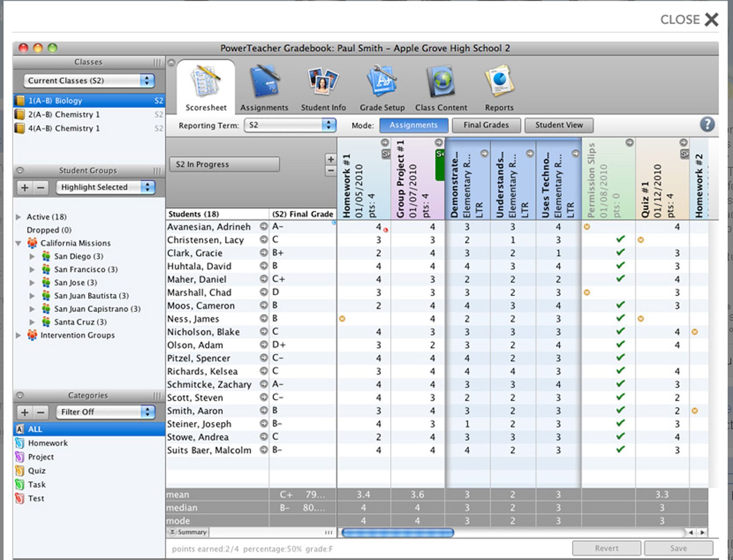
Task: Open the Student Info photos icon
Action: (323, 81)
